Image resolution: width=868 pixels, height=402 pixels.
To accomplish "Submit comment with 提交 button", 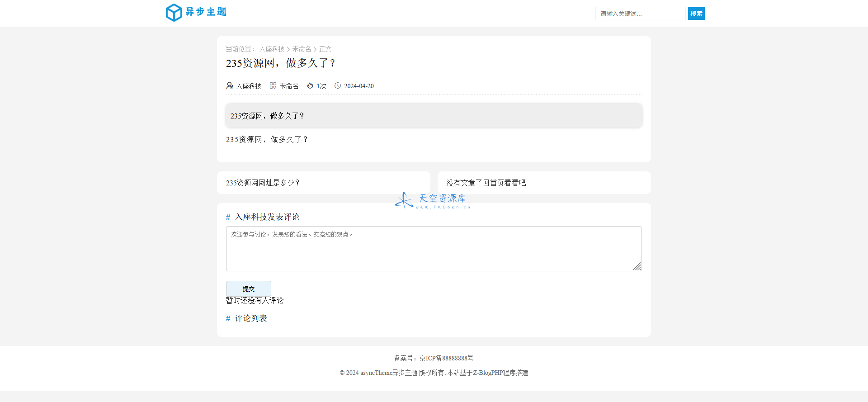I will coord(249,288).
